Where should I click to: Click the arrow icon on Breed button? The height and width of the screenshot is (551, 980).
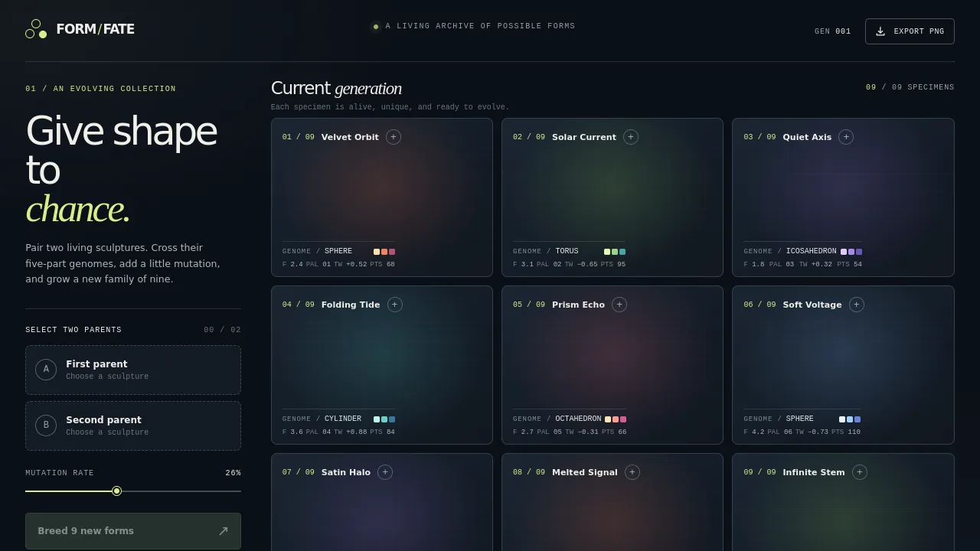(x=224, y=531)
